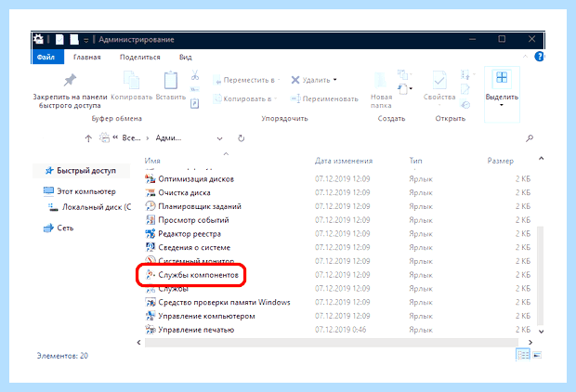Collapse the ribbon with the chevron
This screenshot has height=392, width=576.
point(525,57)
